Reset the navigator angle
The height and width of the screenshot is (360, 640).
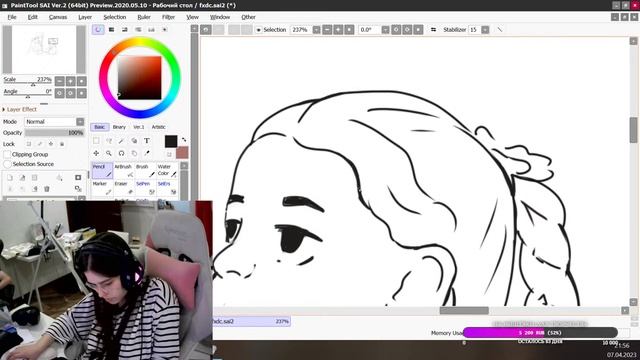tap(82, 93)
